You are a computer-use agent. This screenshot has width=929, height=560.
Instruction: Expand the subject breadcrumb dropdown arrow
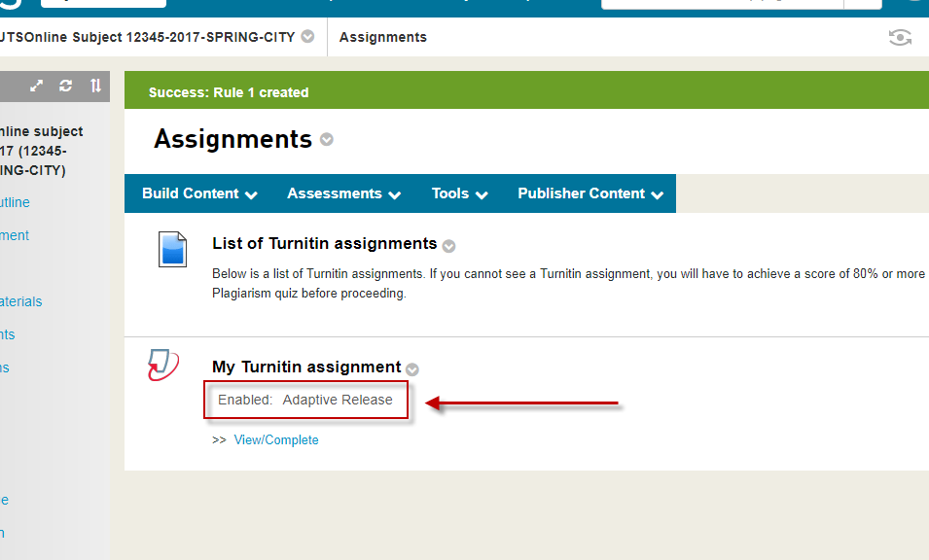[x=307, y=37]
